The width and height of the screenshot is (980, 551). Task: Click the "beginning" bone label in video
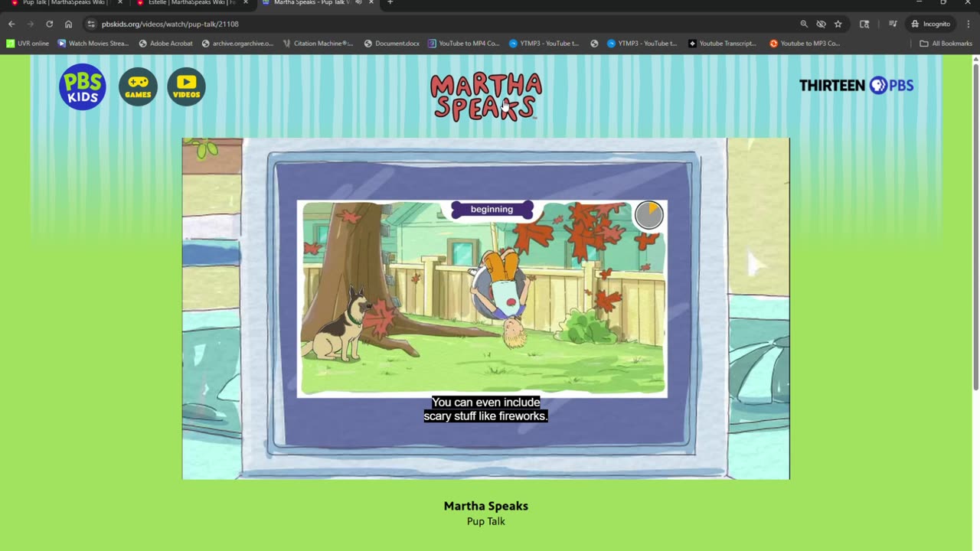point(492,210)
